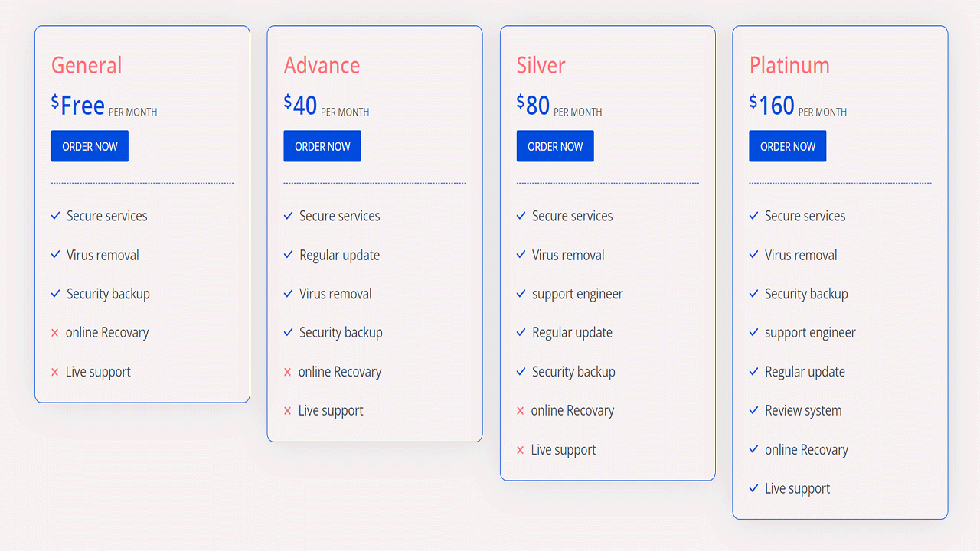Click the red cross beside online Recovery in Silver
Image resolution: width=980 pixels, height=551 pixels.
521,410
